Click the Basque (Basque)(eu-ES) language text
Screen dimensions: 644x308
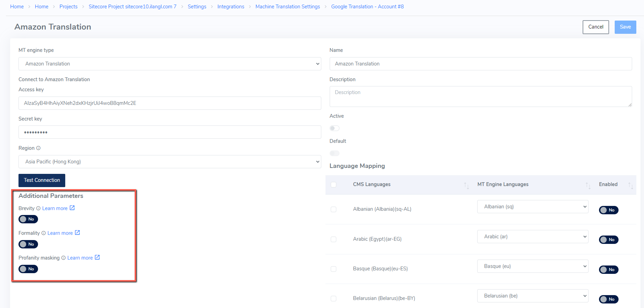click(380, 269)
